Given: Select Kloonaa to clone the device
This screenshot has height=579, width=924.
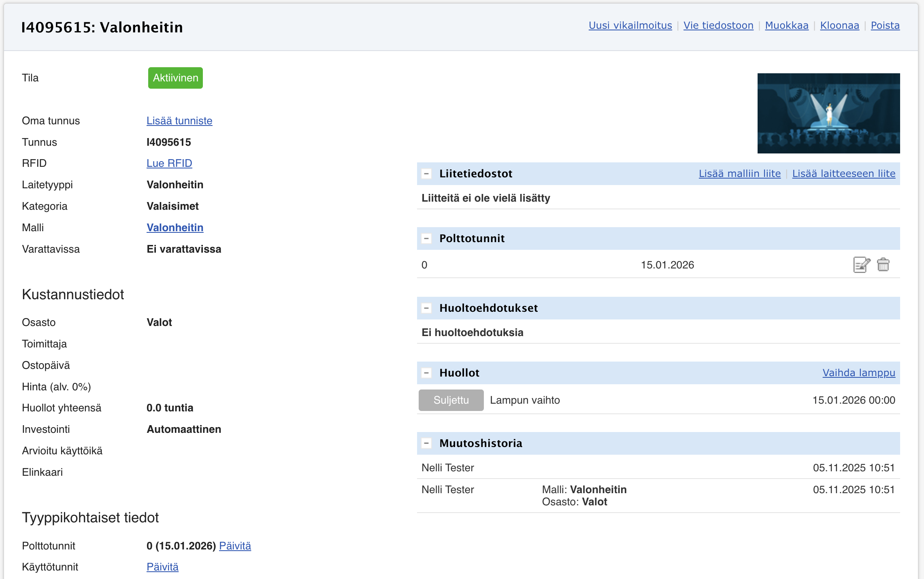Looking at the screenshot, I should [x=839, y=26].
